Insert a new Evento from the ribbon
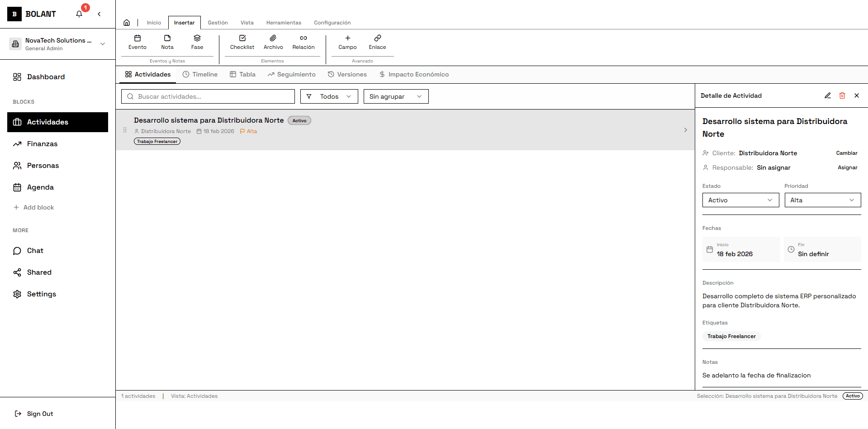The width and height of the screenshot is (868, 429). (x=137, y=42)
